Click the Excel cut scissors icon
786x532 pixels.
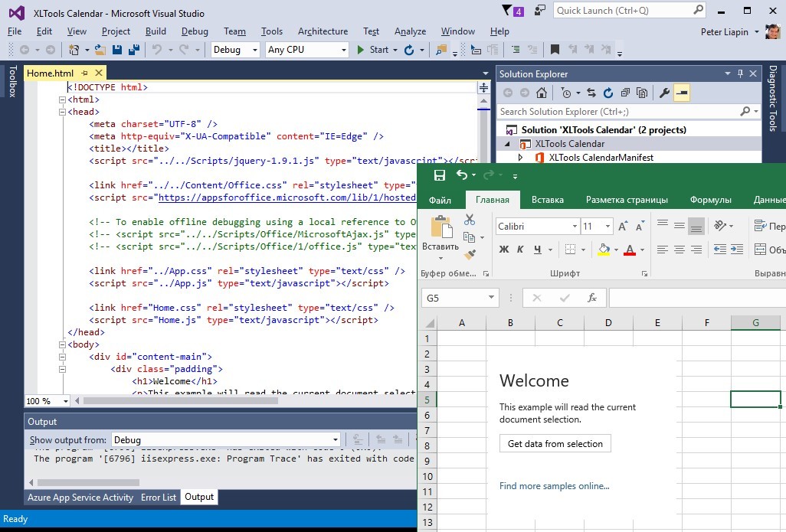click(470, 220)
